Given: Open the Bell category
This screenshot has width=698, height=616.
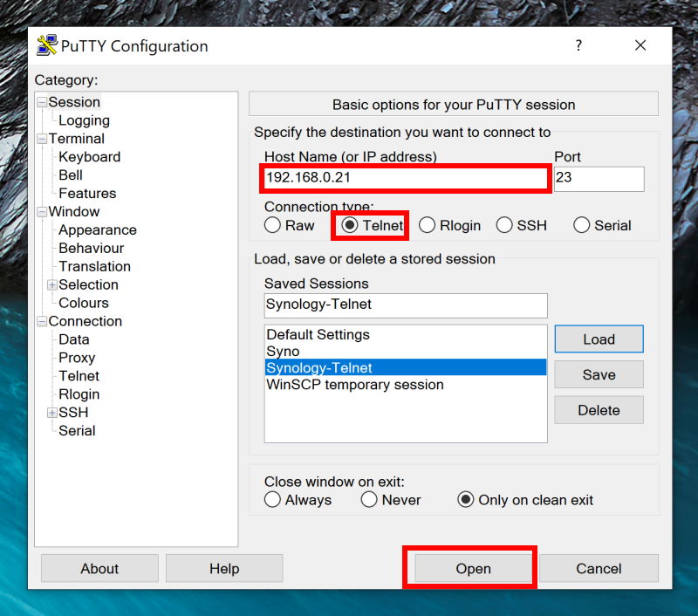Looking at the screenshot, I should pyautogui.click(x=71, y=175).
